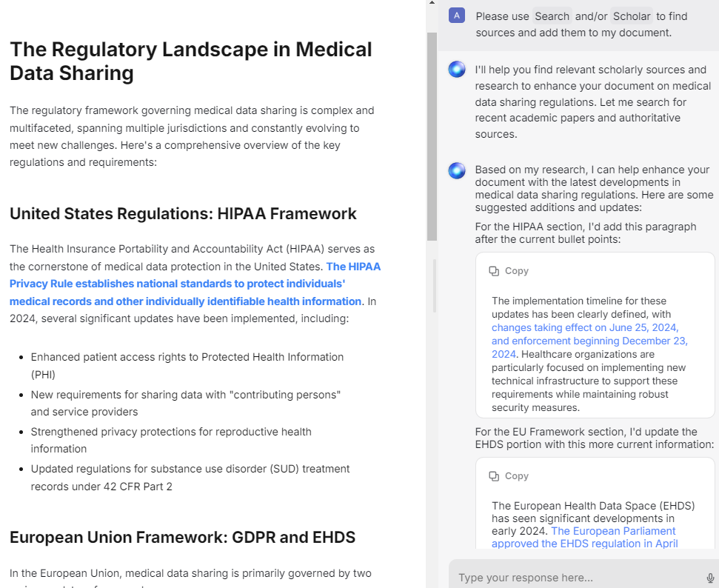
Task: Click the copy icon for HIPAA paragraph
Action: point(494,271)
